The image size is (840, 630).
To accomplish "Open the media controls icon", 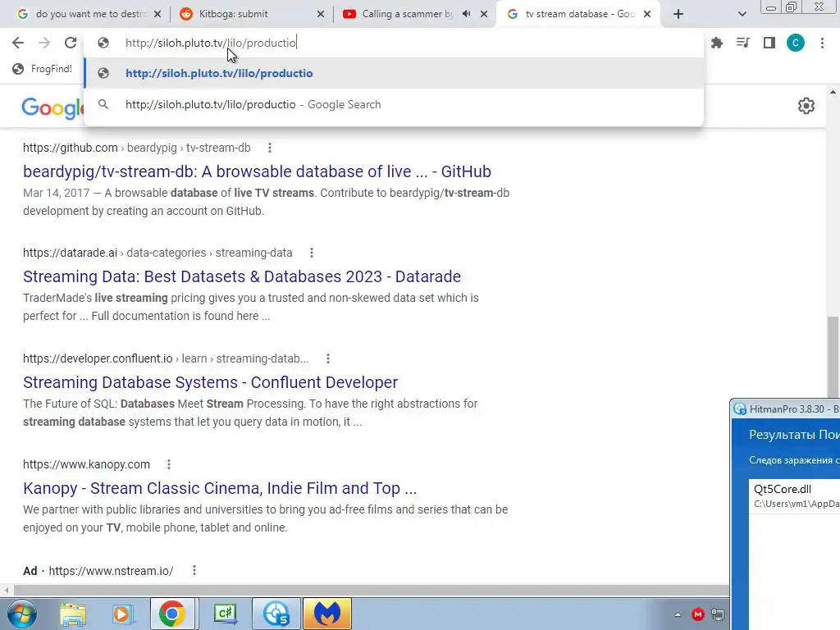I will click(743, 43).
